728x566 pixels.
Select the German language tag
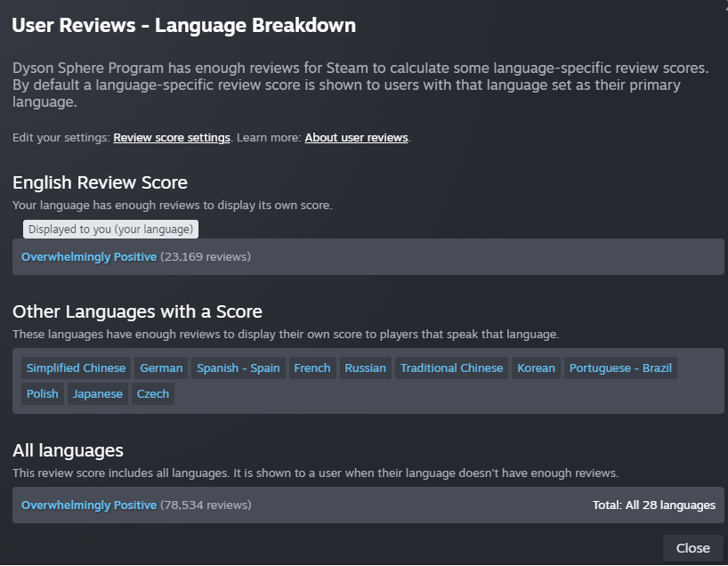(x=161, y=368)
